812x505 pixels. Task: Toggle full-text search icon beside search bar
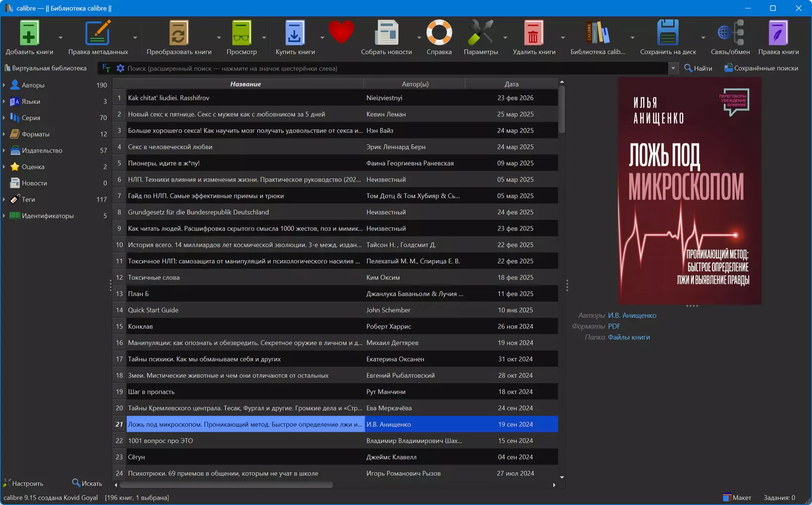click(106, 68)
